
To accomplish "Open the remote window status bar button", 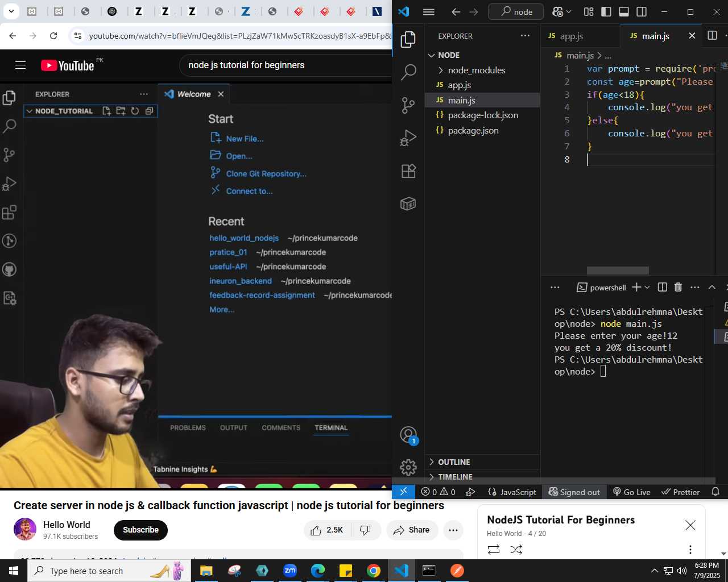I will pyautogui.click(x=403, y=492).
